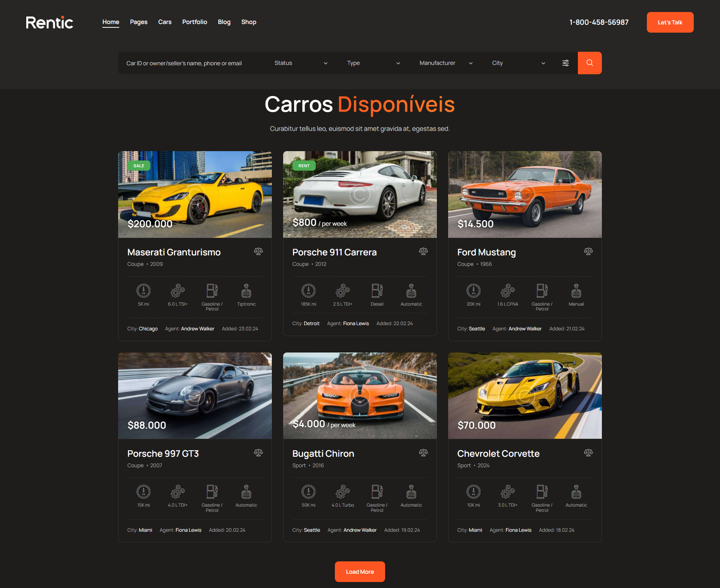Click city Miami on Chevrolet Corvette card
Screen dimensions: 720x588
click(475, 530)
